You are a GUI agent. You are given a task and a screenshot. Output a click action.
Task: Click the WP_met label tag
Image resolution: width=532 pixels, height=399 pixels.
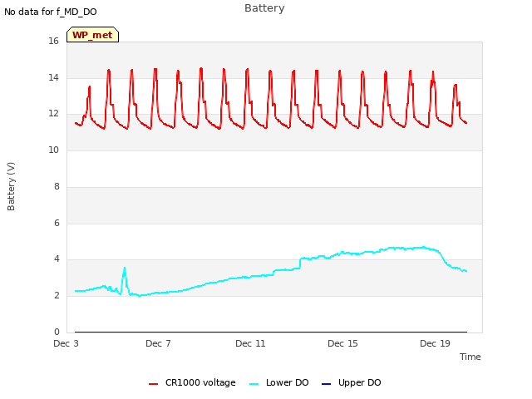[92, 35]
